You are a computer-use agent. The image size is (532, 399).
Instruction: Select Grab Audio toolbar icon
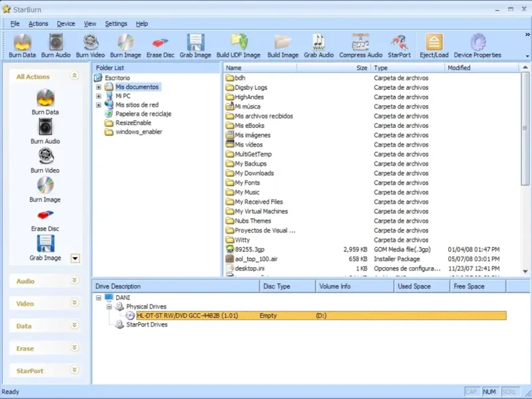click(x=319, y=46)
